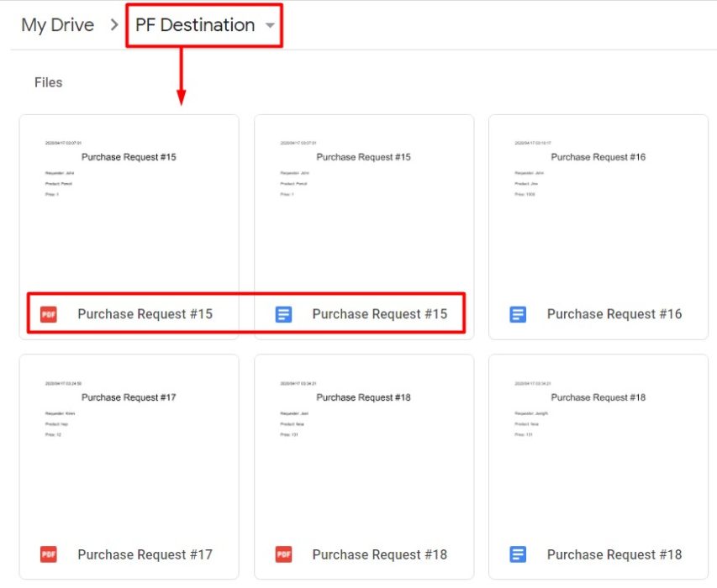
Task: Click the PDF icon beside Purchase Request #18
Action: [283, 554]
